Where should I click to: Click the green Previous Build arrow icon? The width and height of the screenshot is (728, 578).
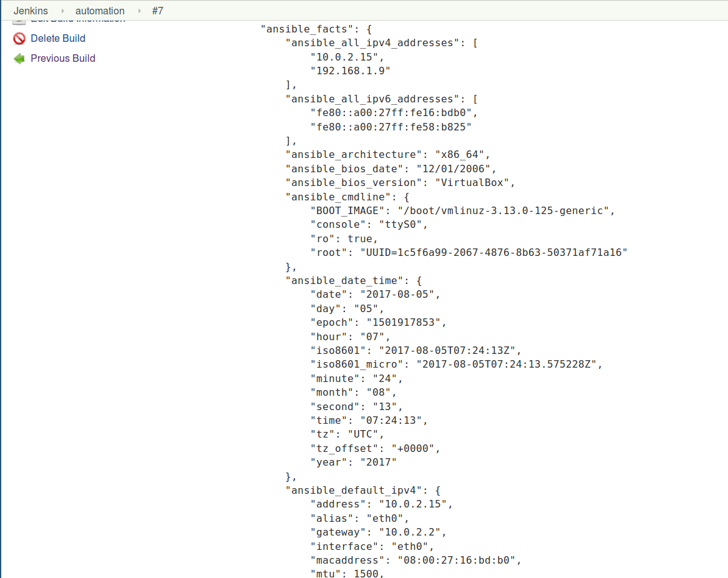pyautogui.click(x=19, y=59)
